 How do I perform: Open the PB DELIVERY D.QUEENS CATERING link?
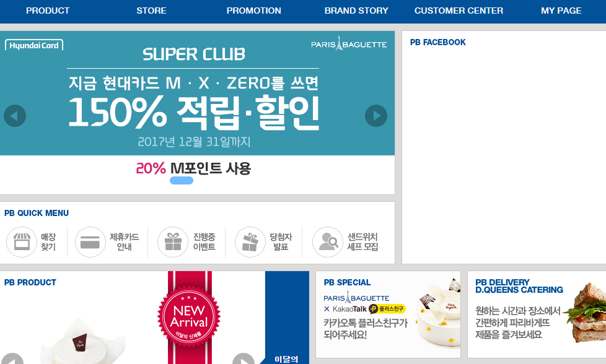pos(537,314)
